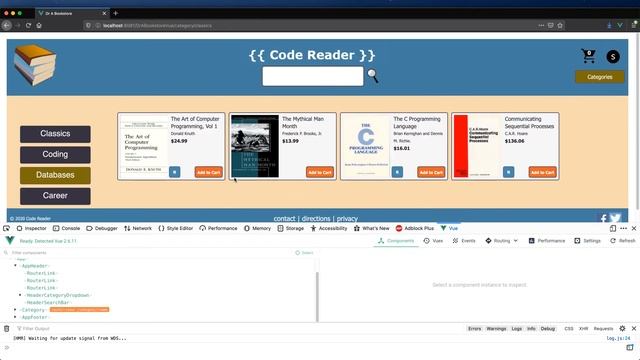This screenshot has width=640, height=360.
Task: Activate the devtools element picker icon
Action: coord(7,228)
